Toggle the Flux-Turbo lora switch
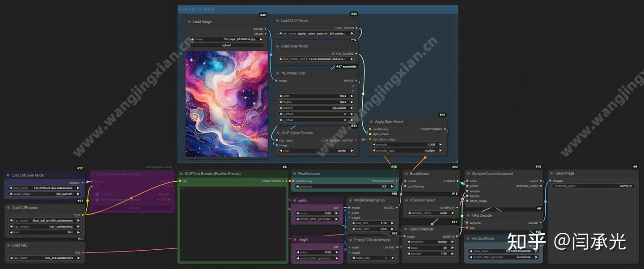The width and height of the screenshot is (644, 269). tap(97, 200)
